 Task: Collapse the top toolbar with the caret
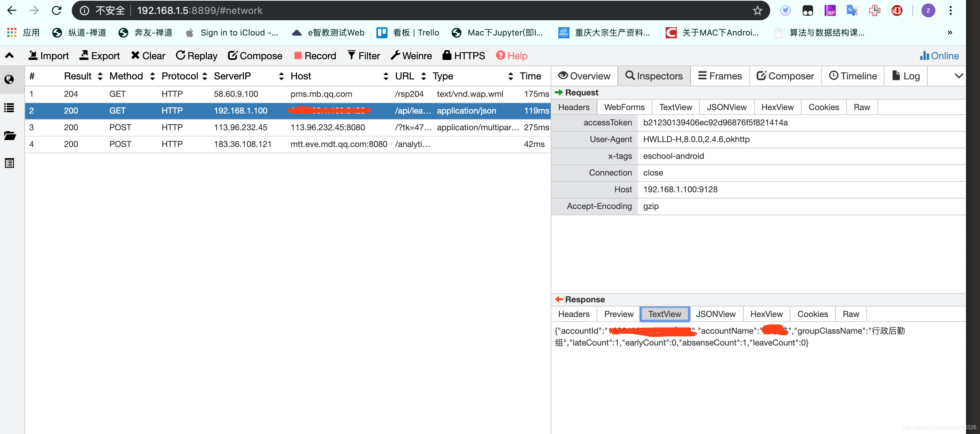coord(9,56)
